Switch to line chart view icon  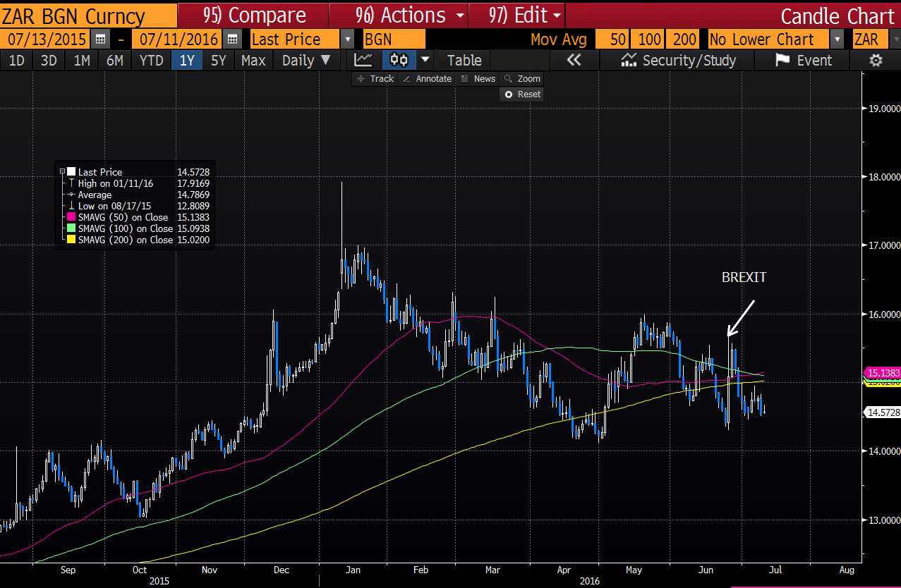364,61
